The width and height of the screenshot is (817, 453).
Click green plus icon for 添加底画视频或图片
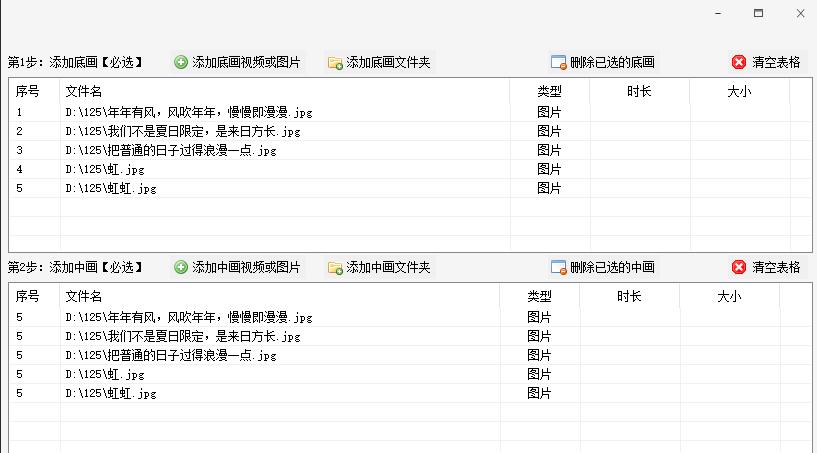[x=181, y=63]
